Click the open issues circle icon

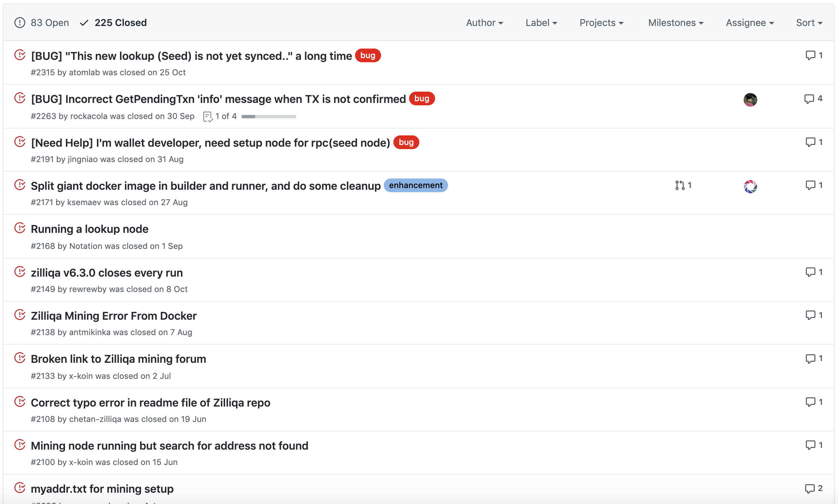tap(20, 23)
